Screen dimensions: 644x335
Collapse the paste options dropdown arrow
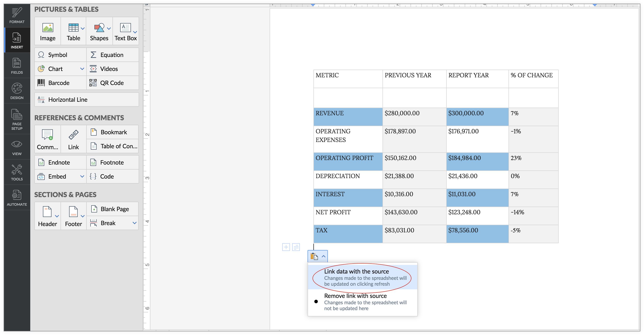coord(323,256)
